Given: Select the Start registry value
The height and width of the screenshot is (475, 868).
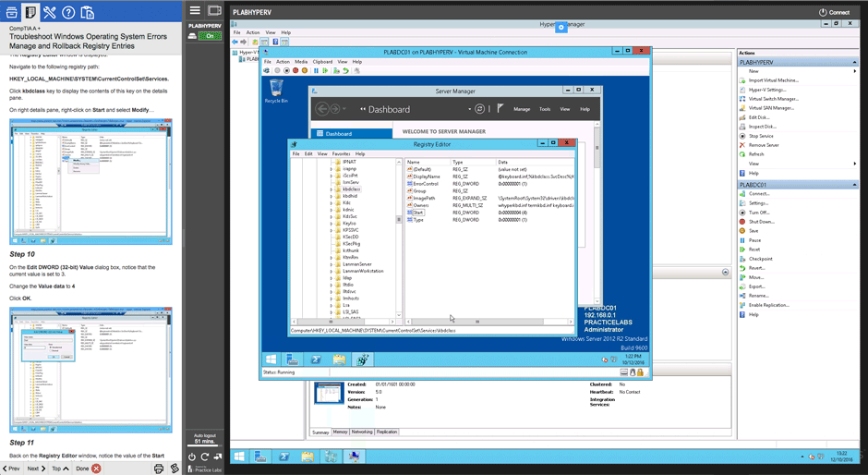Looking at the screenshot, I should click(x=418, y=213).
